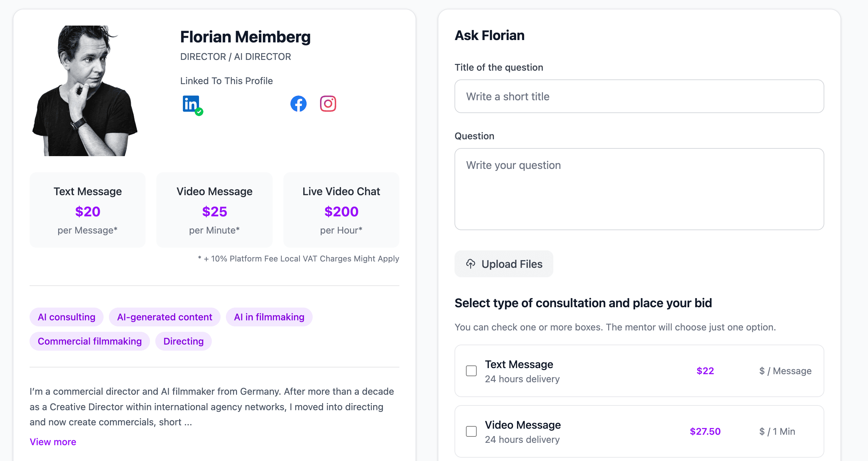Open the Facebook profile icon
The width and height of the screenshot is (868, 461).
298,104
